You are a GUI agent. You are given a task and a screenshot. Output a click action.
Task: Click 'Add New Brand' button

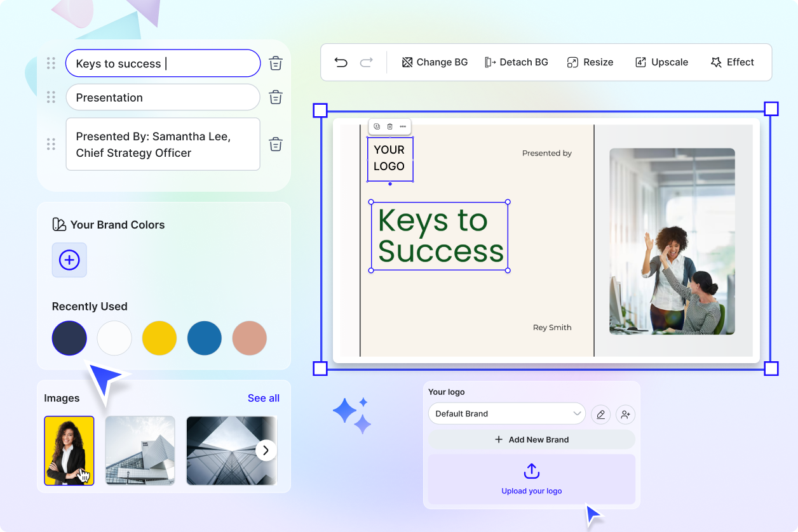pyautogui.click(x=532, y=439)
